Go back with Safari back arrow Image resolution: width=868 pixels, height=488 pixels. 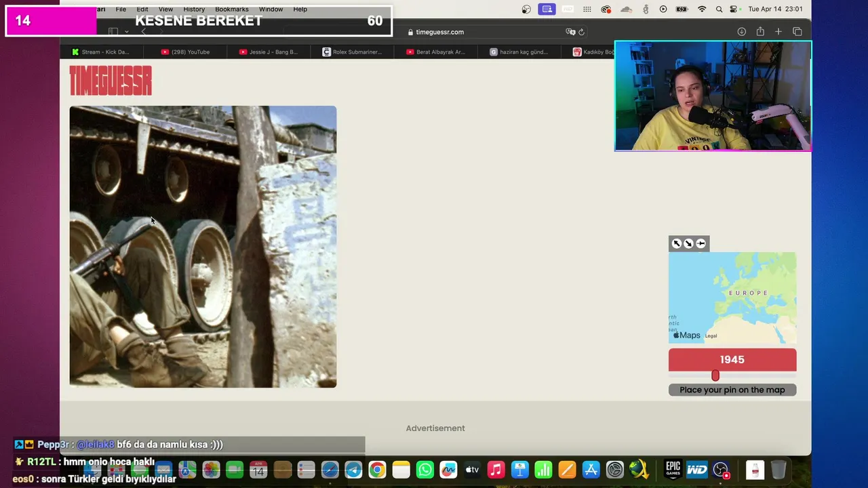[x=143, y=32]
